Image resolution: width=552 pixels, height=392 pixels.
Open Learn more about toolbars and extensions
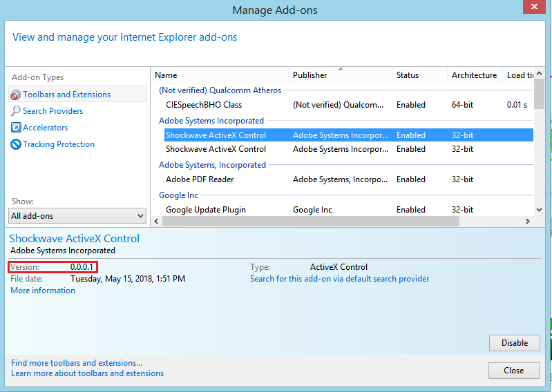click(87, 373)
